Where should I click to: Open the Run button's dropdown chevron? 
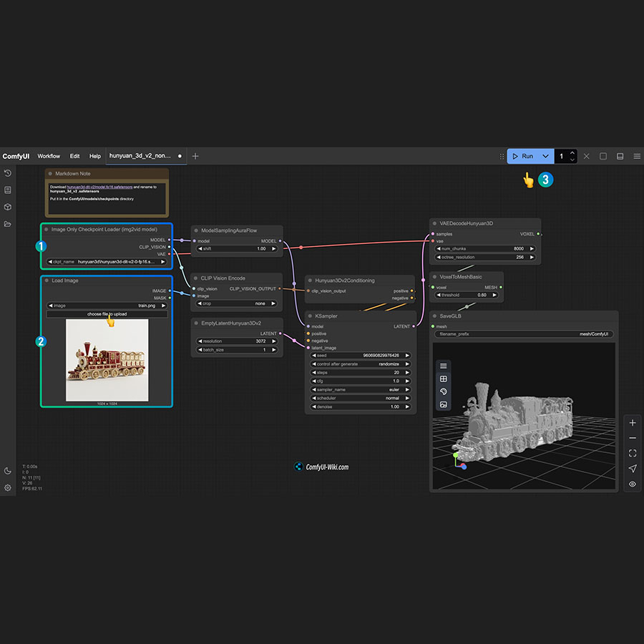[x=545, y=156]
